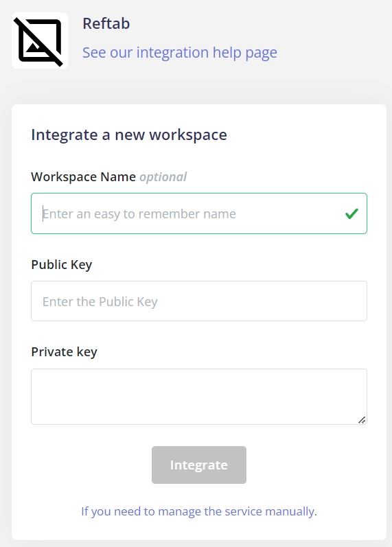392x547 pixels.
Task: Click the green checkmark in Workspace Name
Action: [x=351, y=213]
